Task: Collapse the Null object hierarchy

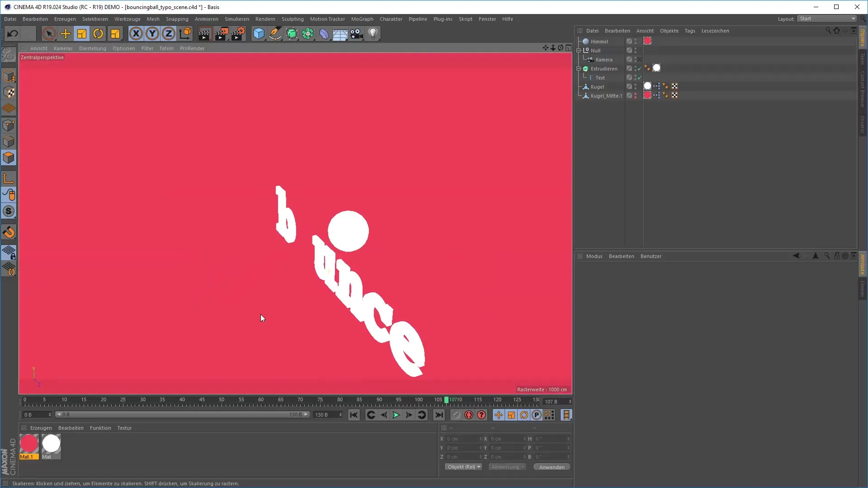Action: (x=579, y=51)
